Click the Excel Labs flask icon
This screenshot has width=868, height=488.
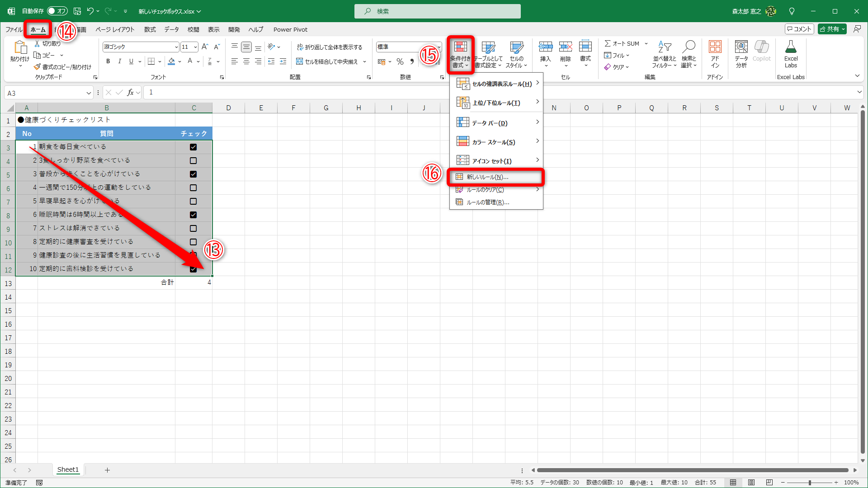791,47
